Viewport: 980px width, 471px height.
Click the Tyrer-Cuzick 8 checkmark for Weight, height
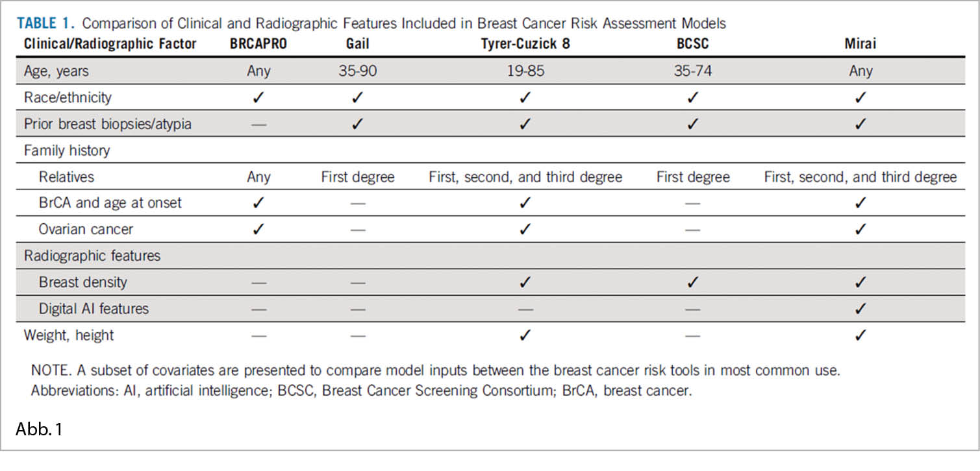coord(525,335)
